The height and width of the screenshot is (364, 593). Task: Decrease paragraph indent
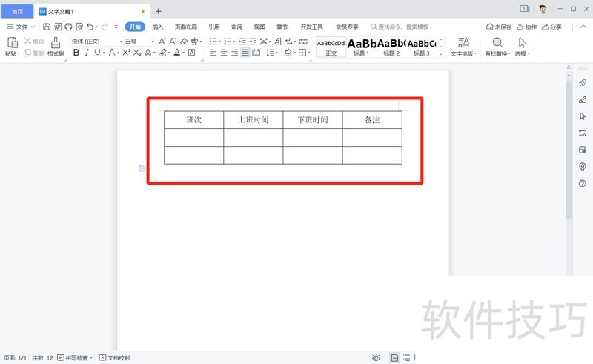(242, 42)
